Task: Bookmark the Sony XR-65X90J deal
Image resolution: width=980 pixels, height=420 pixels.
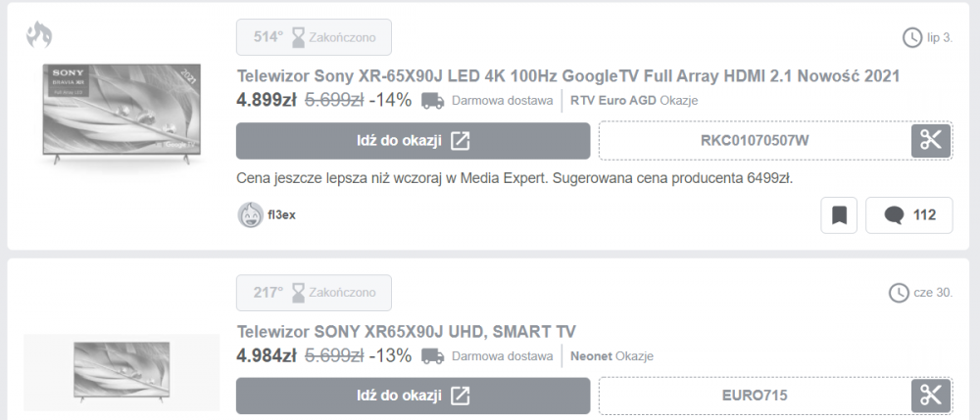Action: 839,215
